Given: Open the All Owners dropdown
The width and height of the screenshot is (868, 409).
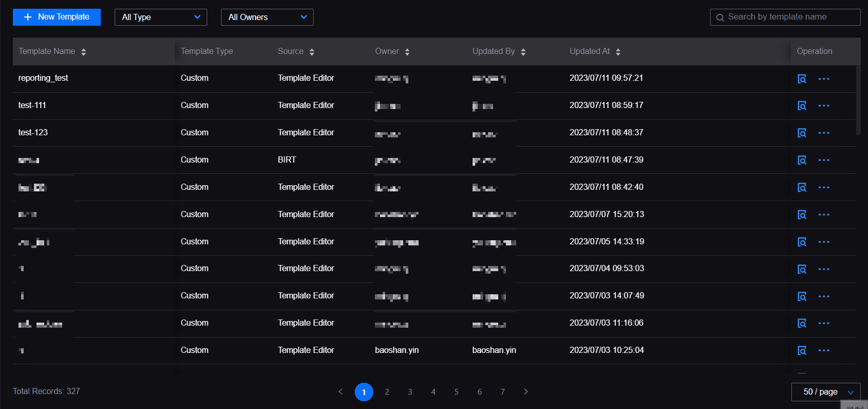Looking at the screenshot, I should pos(267,17).
